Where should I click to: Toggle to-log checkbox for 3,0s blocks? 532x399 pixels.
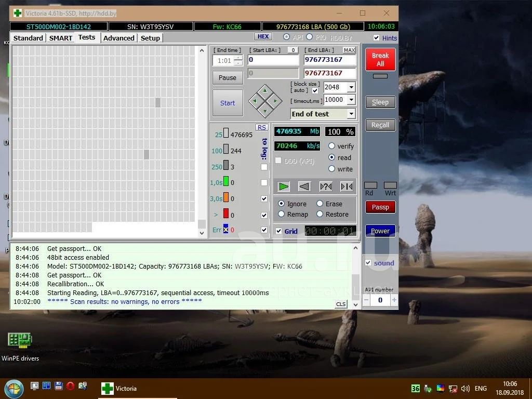pyautogui.click(x=264, y=199)
